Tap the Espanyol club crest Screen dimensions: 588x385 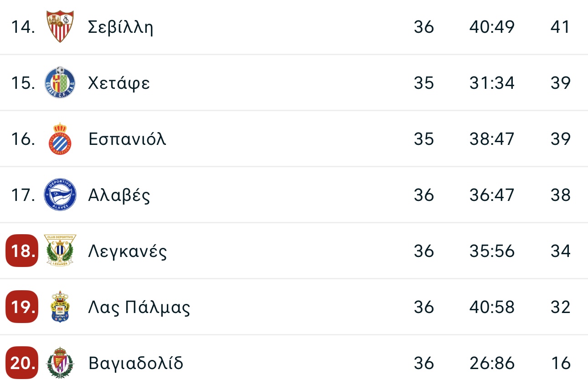pyautogui.click(x=60, y=139)
